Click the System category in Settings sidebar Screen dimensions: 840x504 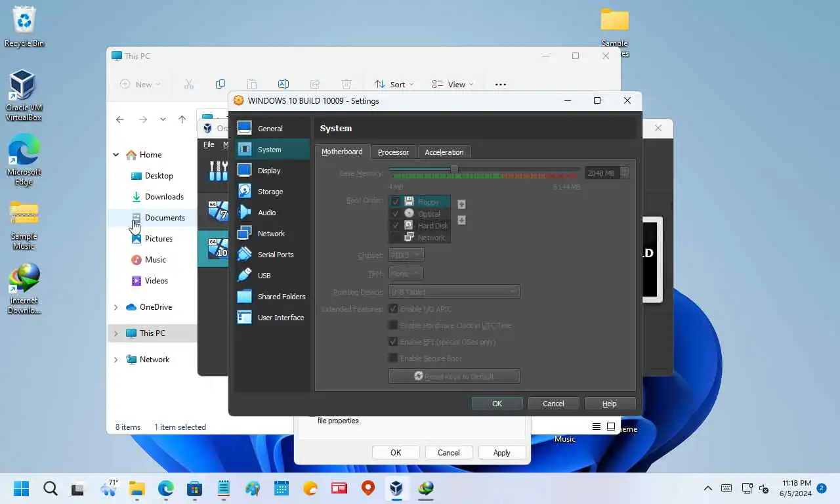click(272, 150)
